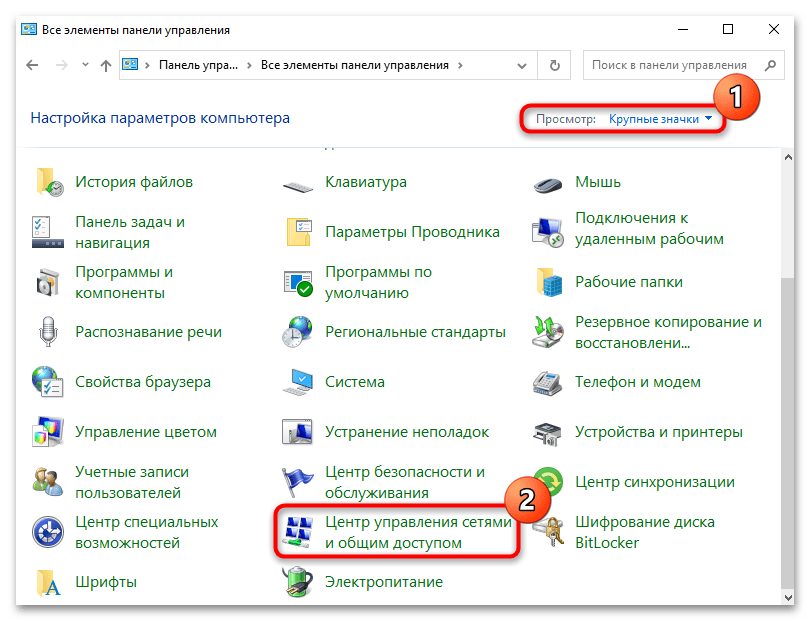
Task: Open Мышь link
Action: pyautogui.click(x=598, y=182)
